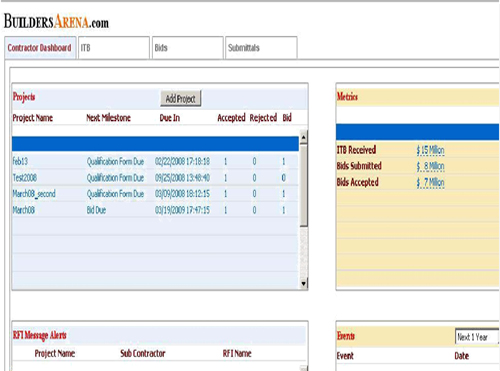Click the Bids Accepted metric label

coord(358,182)
